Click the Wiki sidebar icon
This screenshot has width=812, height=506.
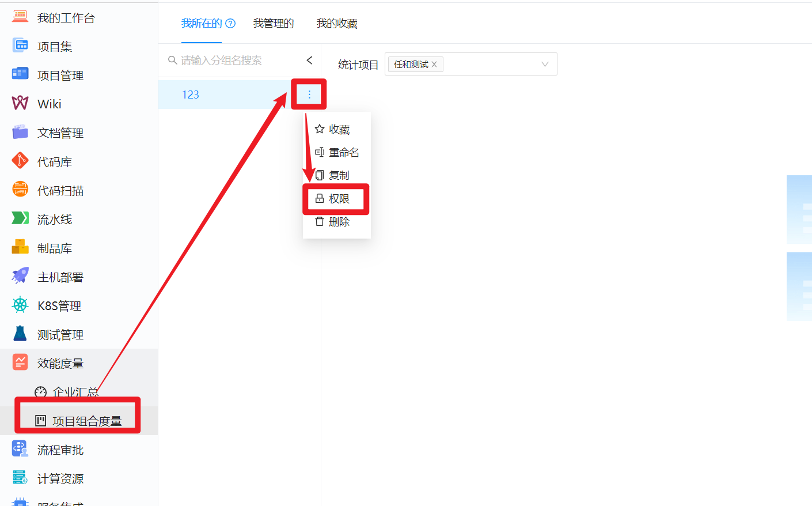[20, 104]
